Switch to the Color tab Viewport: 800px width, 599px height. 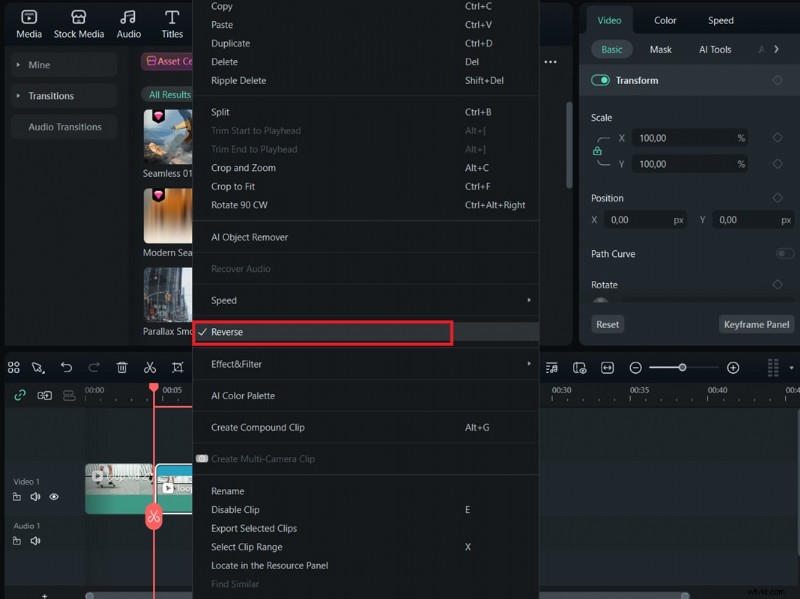[665, 20]
